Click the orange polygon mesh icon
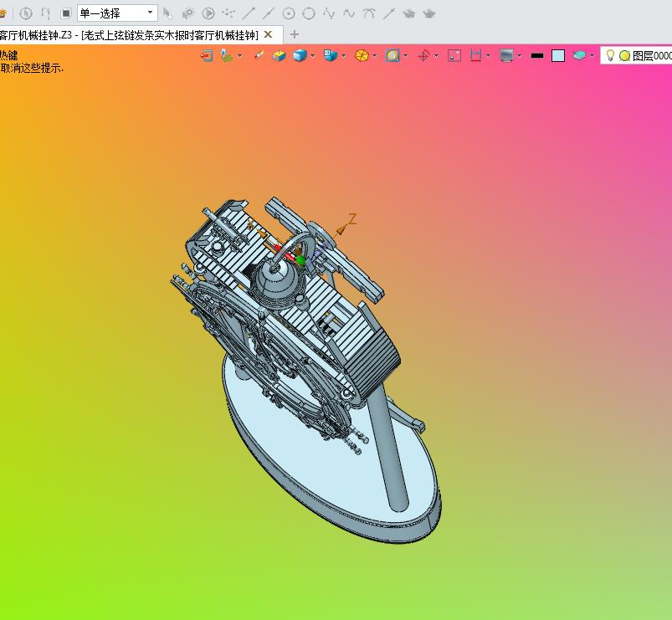This screenshot has height=620, width=672. 362,56
